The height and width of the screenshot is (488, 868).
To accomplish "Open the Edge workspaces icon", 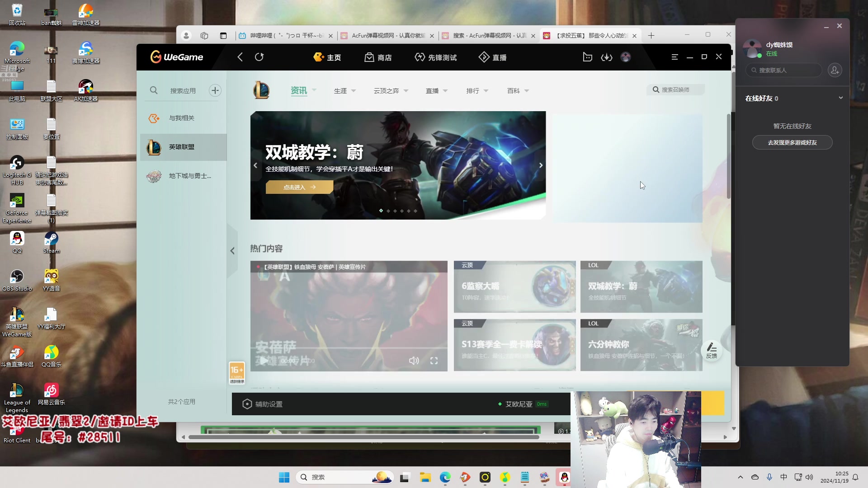I will [x=204, y=36].
